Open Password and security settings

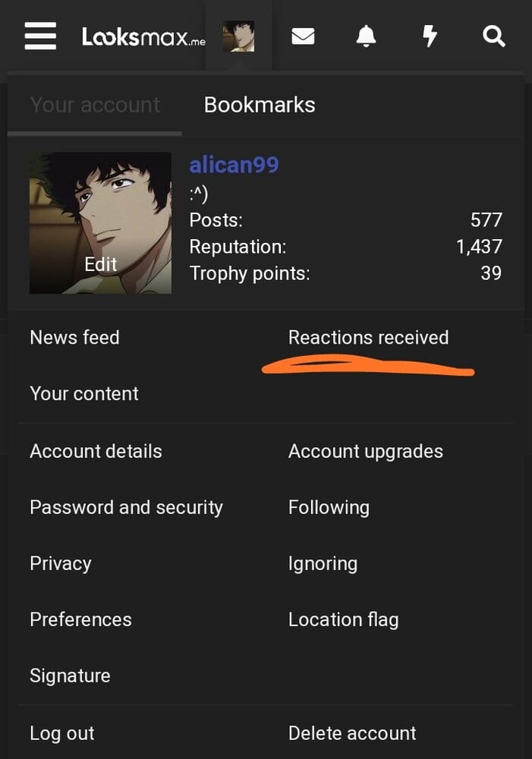click(126, 507)
